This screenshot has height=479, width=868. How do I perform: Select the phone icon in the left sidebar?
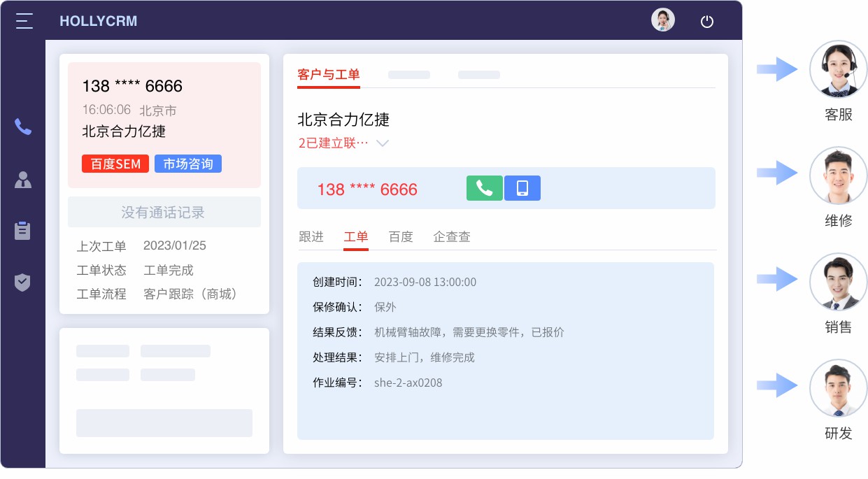point(23,127)
